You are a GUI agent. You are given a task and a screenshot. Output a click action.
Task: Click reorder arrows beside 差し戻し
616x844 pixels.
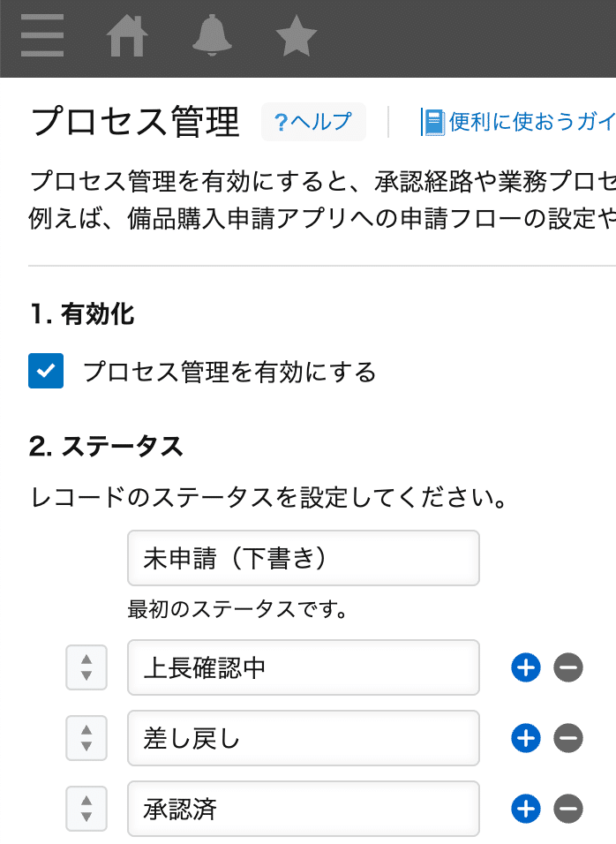(x=86, y=738)
